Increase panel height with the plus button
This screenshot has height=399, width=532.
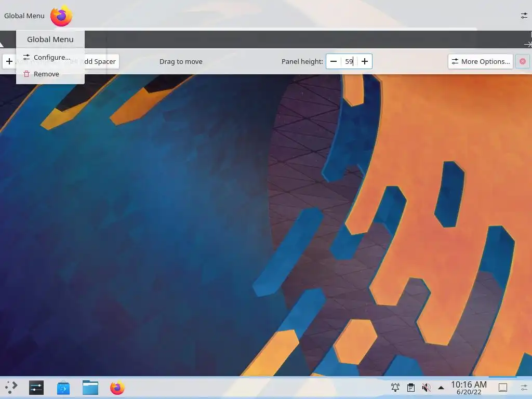coord(364,61)
